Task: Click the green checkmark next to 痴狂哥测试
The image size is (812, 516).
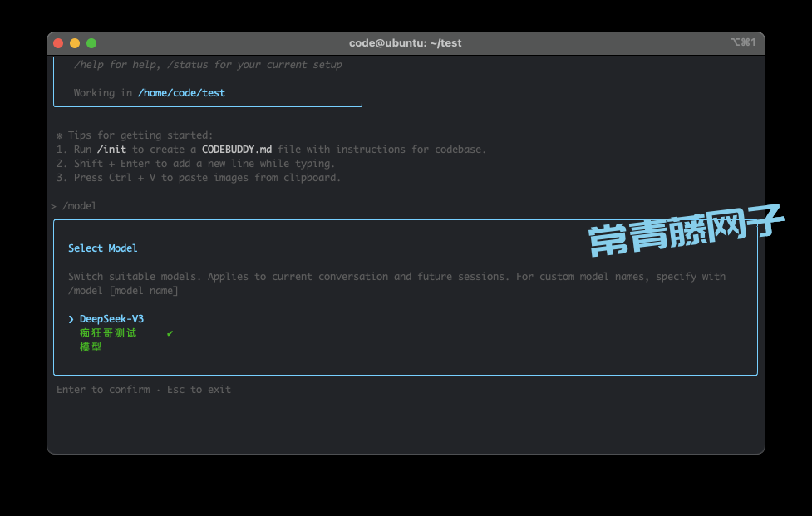Action: [170, 333]
